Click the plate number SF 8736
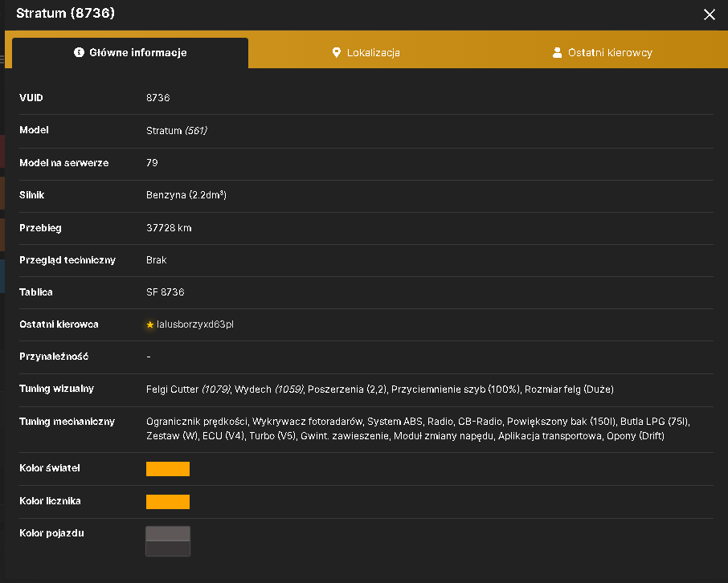This screenshot has width=728, height=583. 166,292
